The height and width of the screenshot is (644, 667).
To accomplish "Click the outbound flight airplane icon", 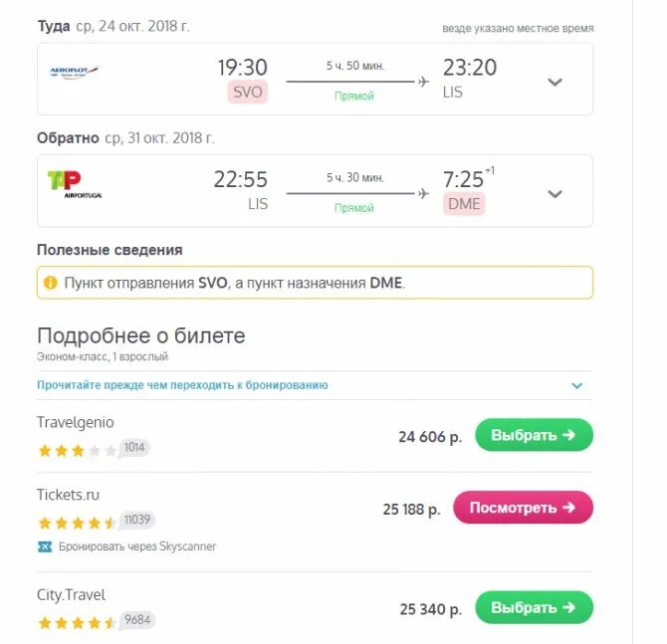I will 423,82.
